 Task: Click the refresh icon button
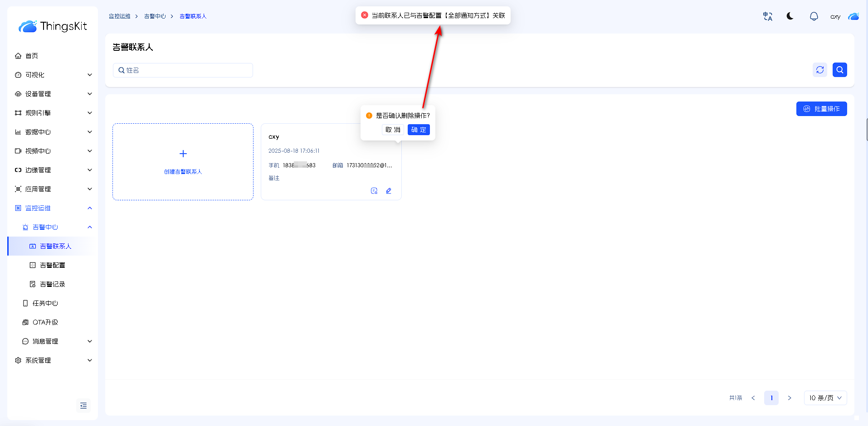coord(819,70)
